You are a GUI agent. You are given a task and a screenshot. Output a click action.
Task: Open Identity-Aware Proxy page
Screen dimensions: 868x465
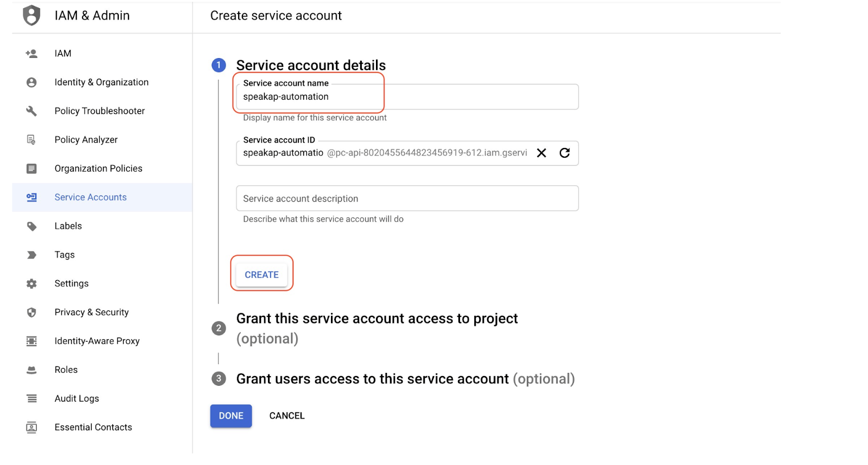click(x=102, y=341)
